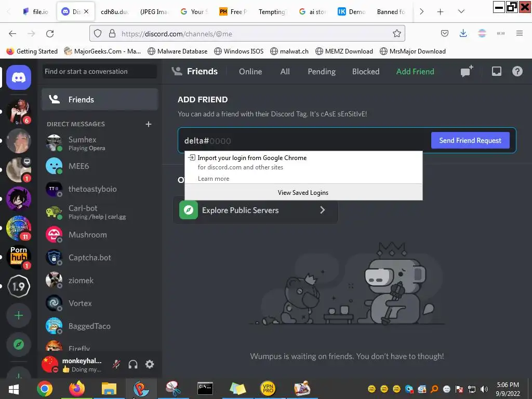This screenshot has width=532, height=399.
Task: Open thetoastyboio conversation
Action: coord(100,189)
